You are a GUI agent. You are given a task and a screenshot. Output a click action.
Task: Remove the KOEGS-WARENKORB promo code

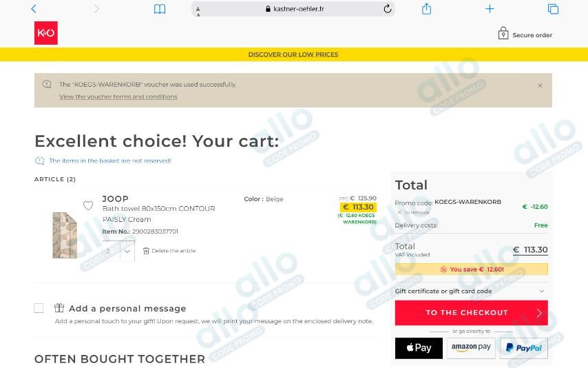[413, 212]
